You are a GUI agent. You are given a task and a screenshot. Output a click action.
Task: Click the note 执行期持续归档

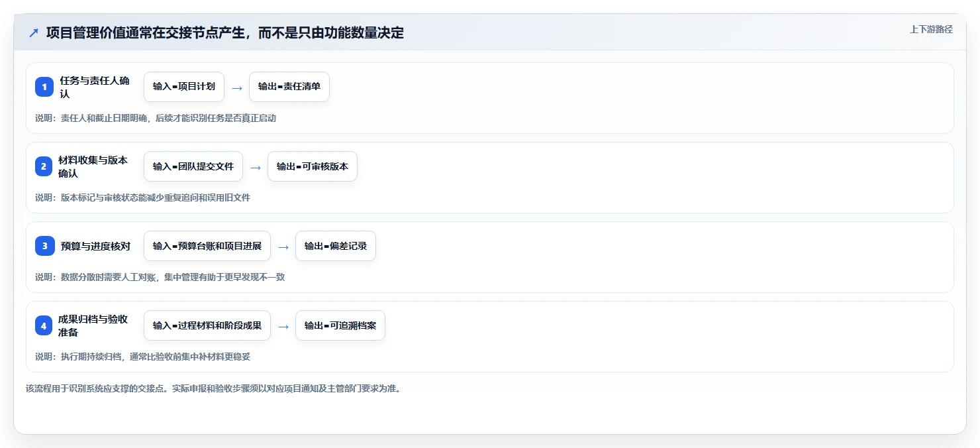pos(92,357)
